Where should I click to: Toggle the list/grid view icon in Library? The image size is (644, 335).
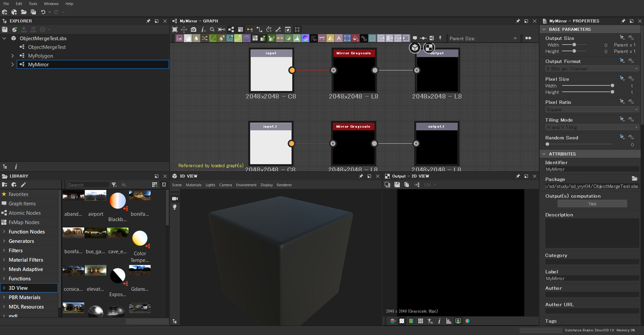click(155, 185)
